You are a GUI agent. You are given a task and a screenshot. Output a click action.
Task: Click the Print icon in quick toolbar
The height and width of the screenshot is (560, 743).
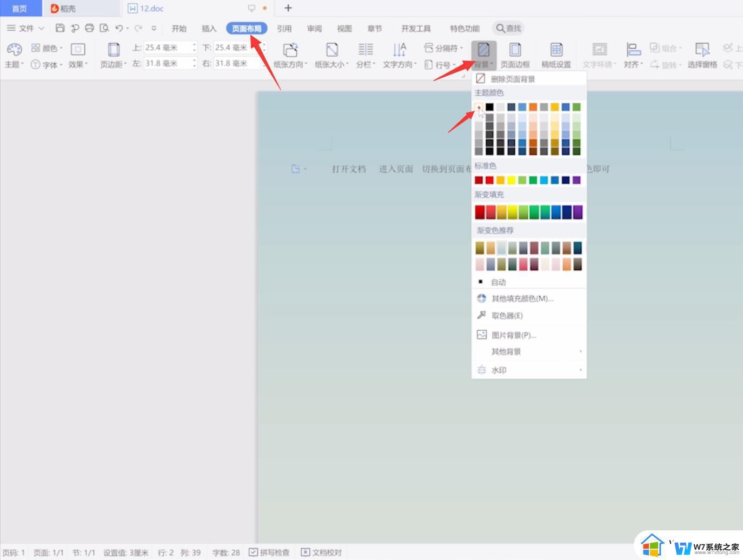coord(90,28)
